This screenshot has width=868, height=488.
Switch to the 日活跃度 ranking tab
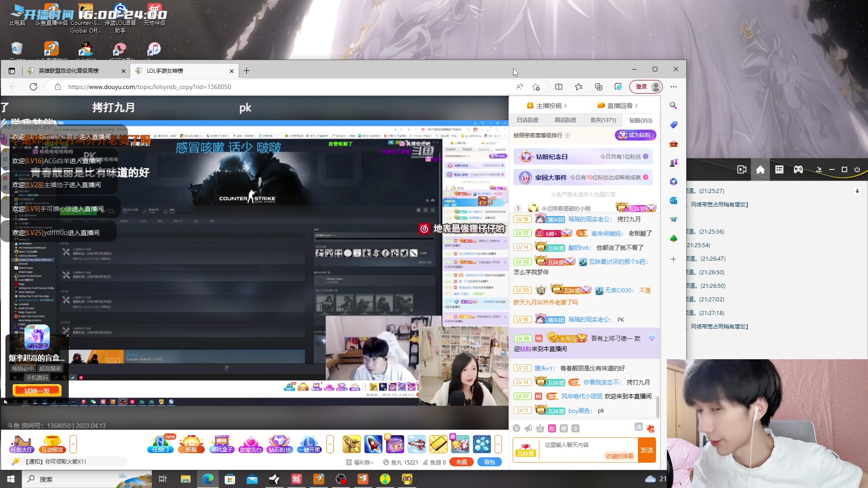(528, 120)
